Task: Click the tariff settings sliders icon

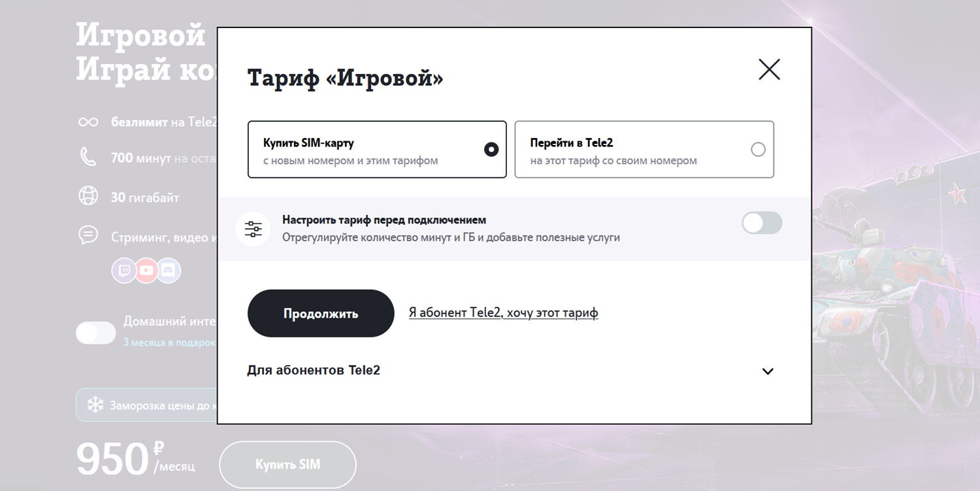Action: click(x=253, y=229)
